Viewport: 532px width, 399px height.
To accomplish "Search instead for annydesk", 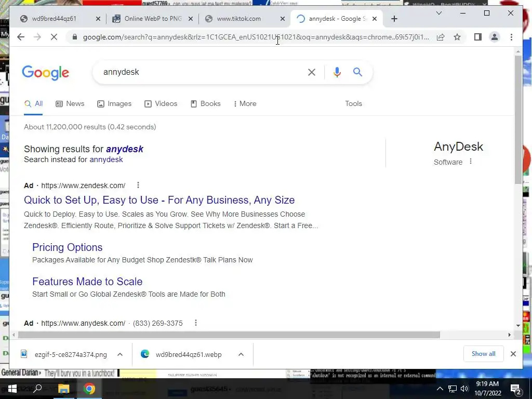I will click(x=106, y=159).
